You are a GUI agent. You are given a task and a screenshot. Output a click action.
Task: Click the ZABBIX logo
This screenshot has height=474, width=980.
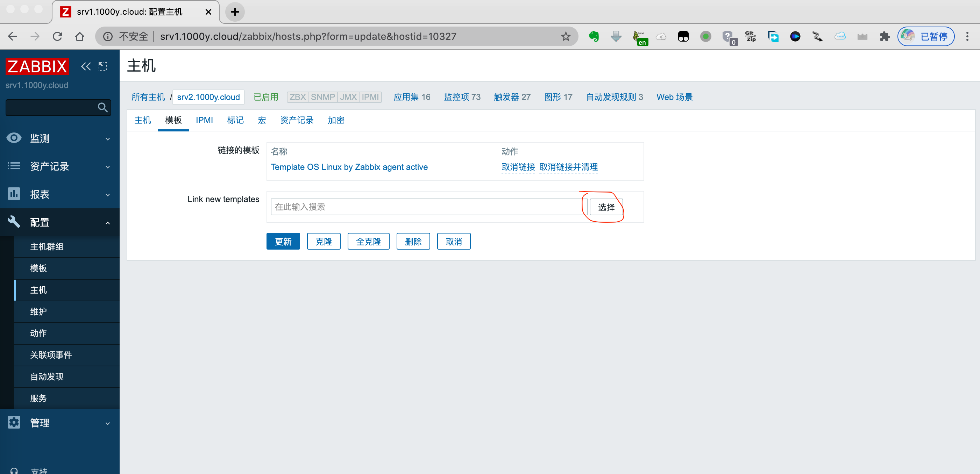37,66
